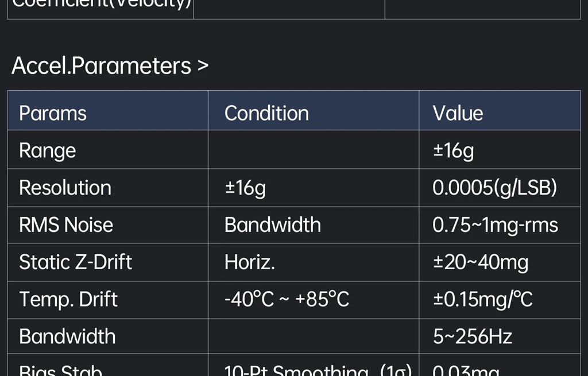The image size is (588, 376).
Task: Click the ±16g range value cell
Action: click(454, 150)
